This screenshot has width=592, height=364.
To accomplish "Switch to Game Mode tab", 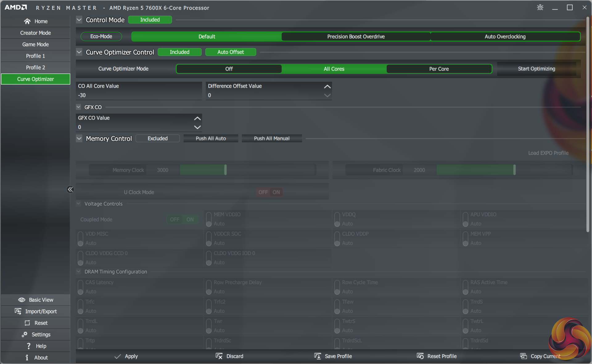I will (35, 44).
